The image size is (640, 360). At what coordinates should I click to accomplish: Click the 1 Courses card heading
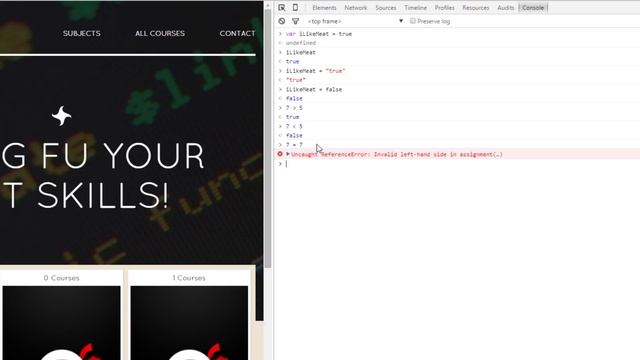pyautogui.click(x=189, y=278)
